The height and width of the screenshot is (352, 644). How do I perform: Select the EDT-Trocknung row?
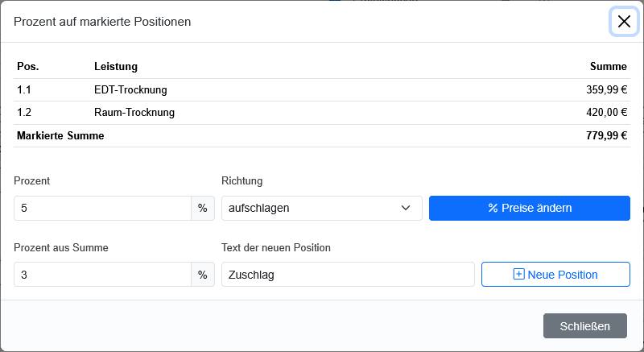pos(322,90)
